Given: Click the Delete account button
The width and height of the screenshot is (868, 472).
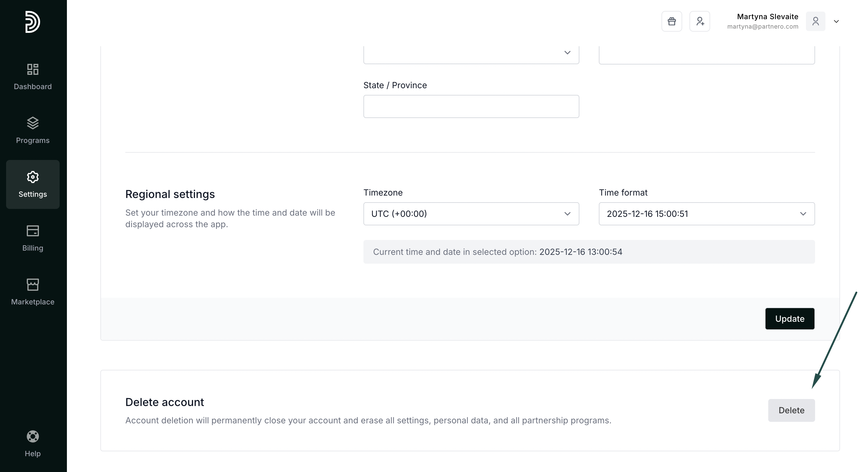Looking at the screenshot, I should (791, 410).
